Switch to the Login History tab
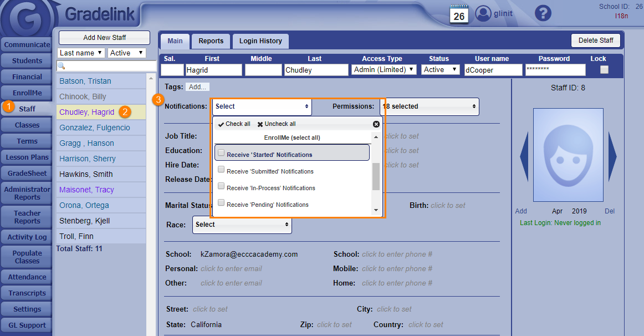644x336 pixels. pos(260,41)
